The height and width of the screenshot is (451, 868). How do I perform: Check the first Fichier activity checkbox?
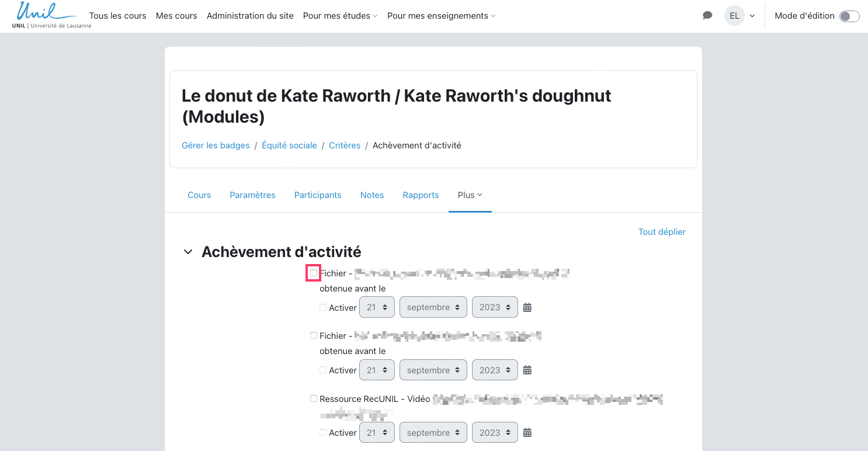tap(314, 273)
